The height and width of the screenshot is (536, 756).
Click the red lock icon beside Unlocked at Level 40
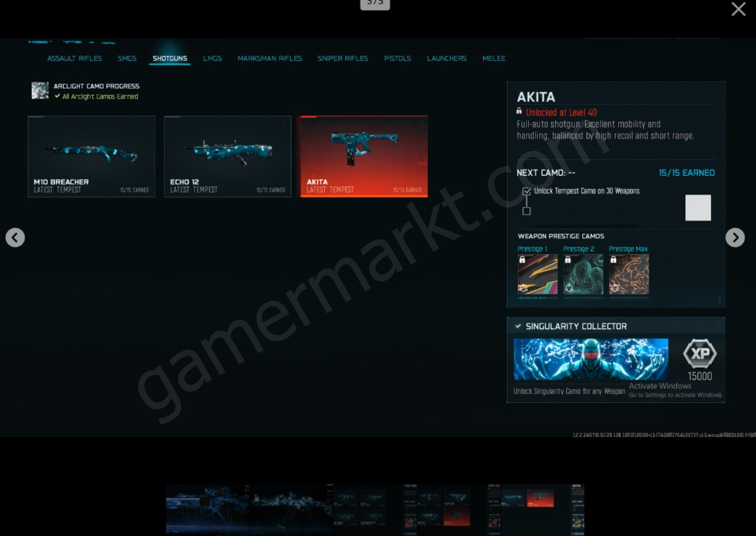[519, 111]
